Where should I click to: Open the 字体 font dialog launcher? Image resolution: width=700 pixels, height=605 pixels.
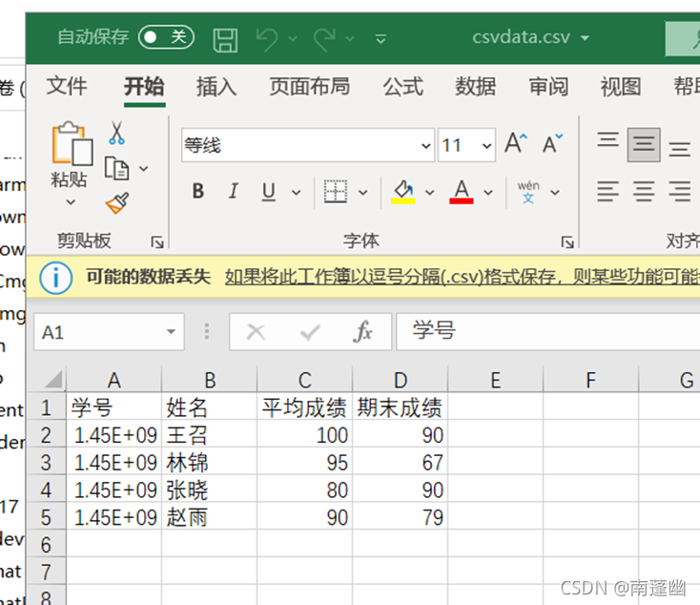tap(567, 242)
